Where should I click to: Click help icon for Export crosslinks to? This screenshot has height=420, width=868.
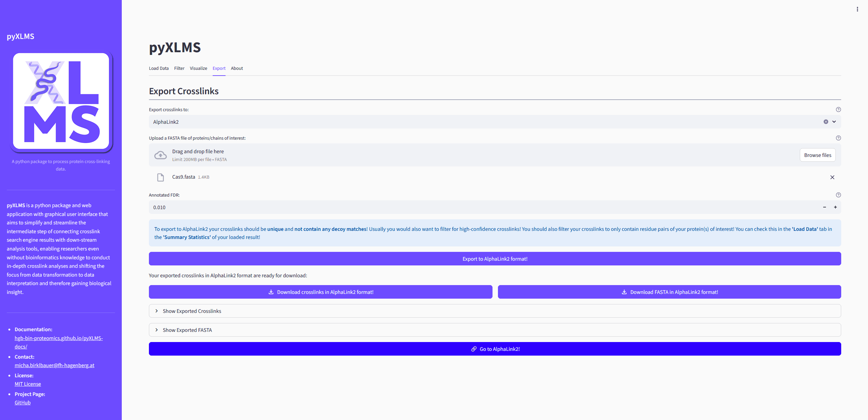click(x=838, y=109)
